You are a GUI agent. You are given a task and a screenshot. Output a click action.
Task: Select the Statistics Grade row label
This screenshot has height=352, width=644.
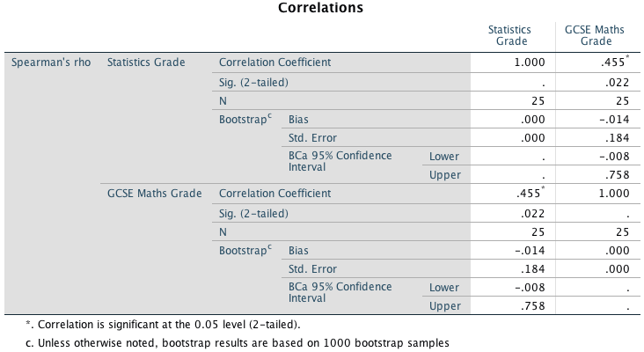tap(146, 62)
